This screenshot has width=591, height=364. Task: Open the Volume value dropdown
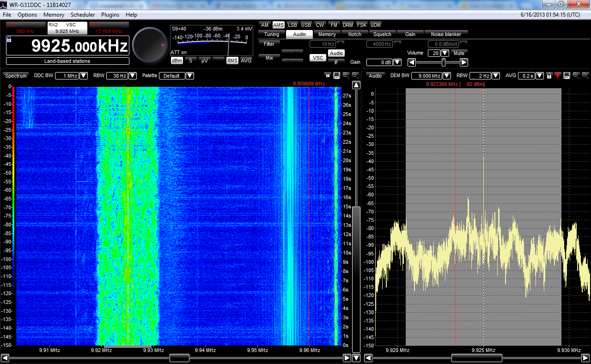[445, 53]
